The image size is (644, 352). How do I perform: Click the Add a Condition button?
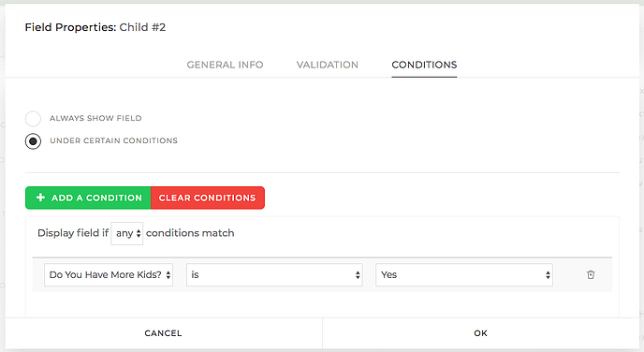click(x=88, y=198)
